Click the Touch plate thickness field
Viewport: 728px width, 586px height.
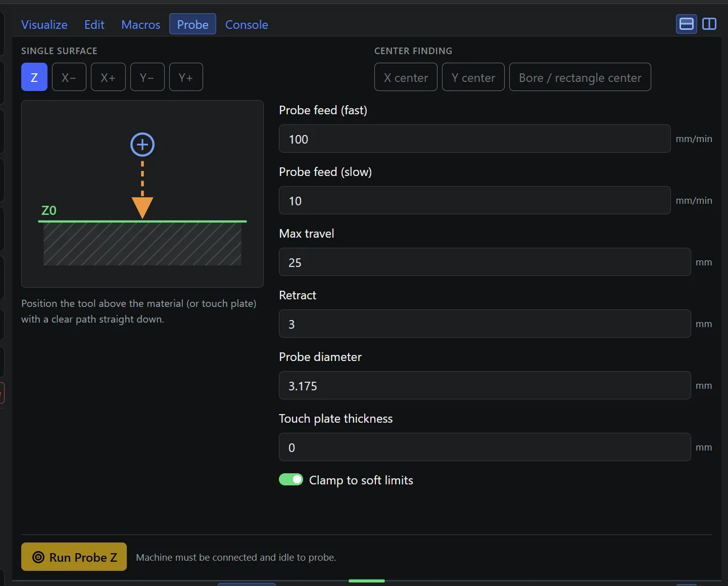(x=485, y=447)
